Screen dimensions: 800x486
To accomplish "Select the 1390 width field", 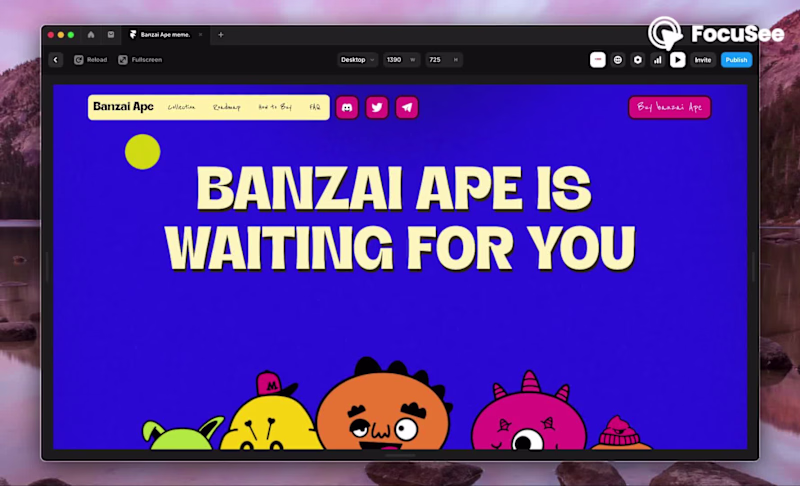I will point(401,60).
